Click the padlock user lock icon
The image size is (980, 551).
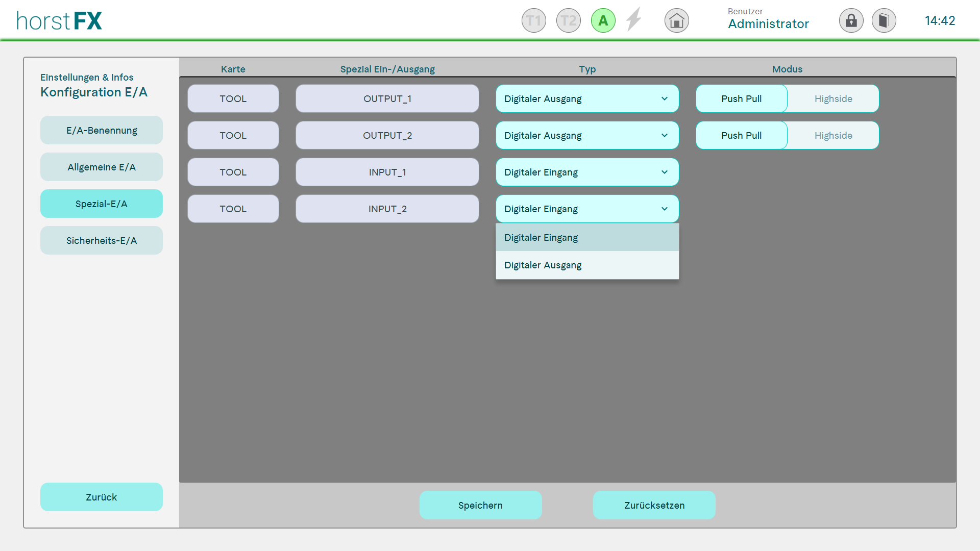coord(851,21)
